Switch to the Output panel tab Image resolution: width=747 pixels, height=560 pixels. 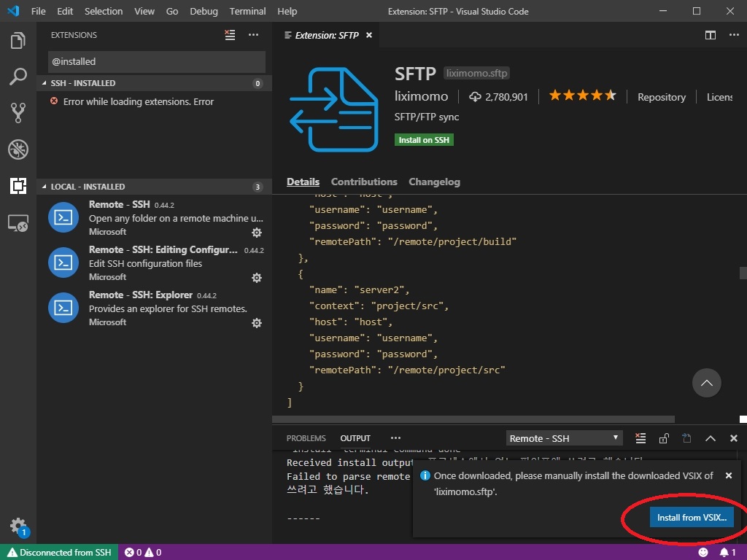[355, 438]
